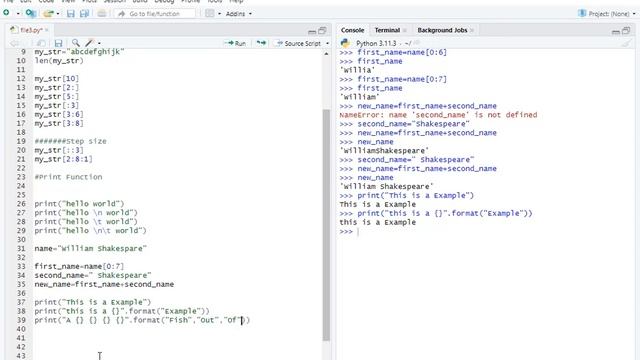Minimize the console pane
The width and height of the screenshot is (640, 360).
tap(616, 31)
